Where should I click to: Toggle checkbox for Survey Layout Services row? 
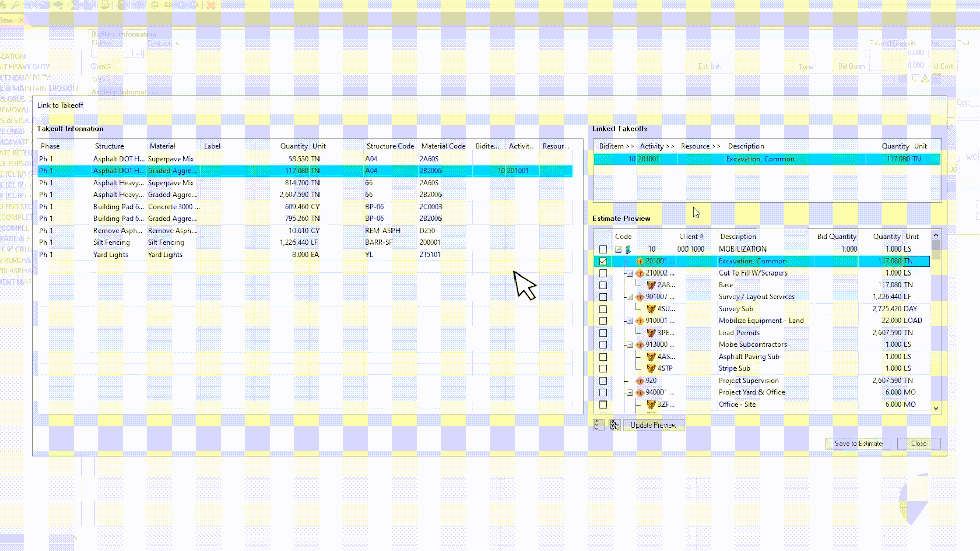[602, 297]
